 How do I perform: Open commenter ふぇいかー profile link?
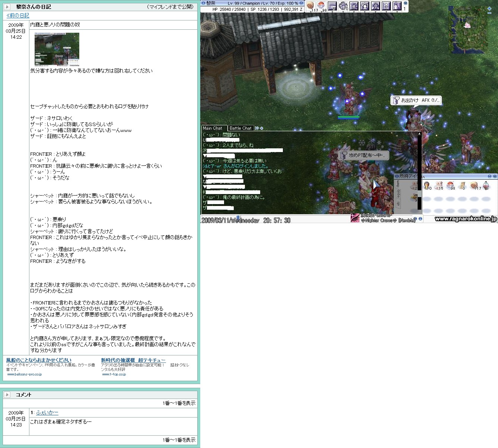[x=47, y=412]
